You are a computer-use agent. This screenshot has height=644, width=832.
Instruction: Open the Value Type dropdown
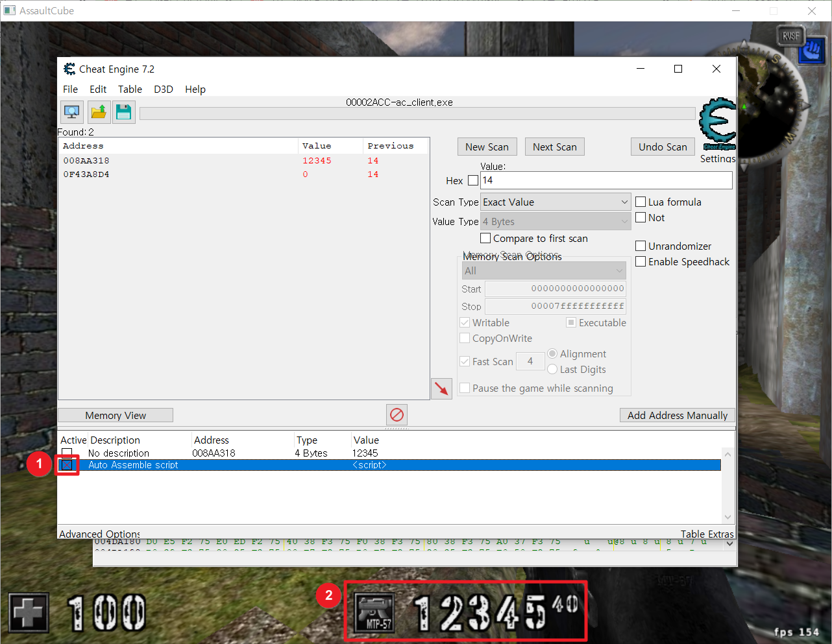click(556, 222)
